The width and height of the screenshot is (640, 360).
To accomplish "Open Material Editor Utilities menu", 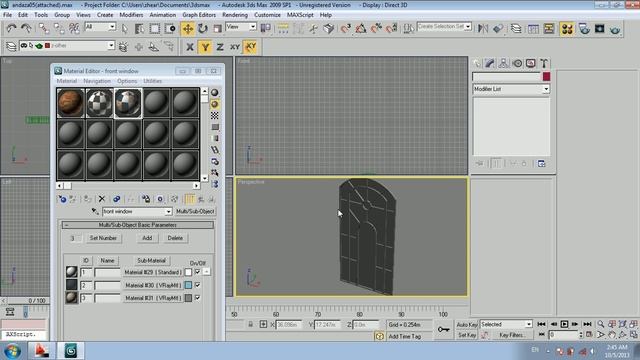I will click(152, 81).
